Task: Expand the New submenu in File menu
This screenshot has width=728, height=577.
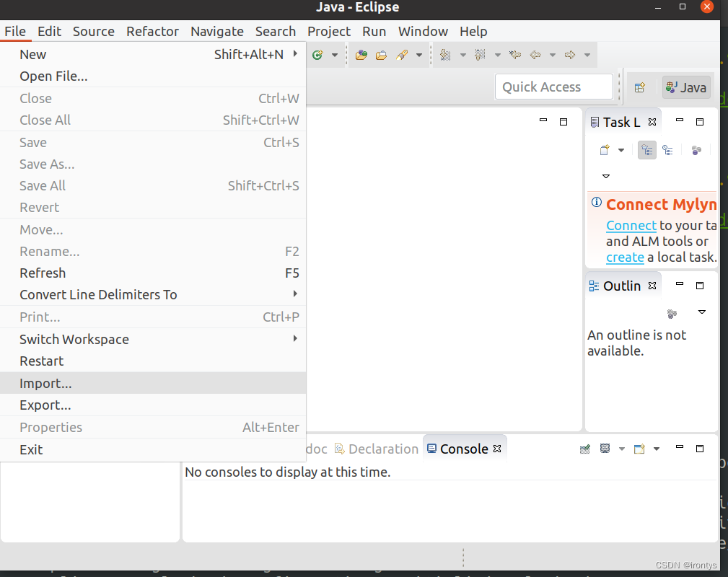Action: point(153,54)
